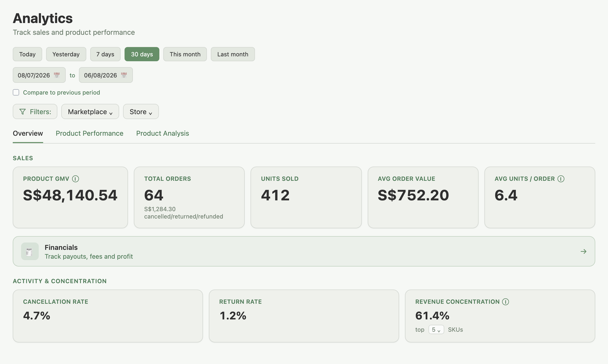Image resolution: width=608 pixels, height=364 pixels.
Task: Click the Financials receipt icon
Action: (30, 251)
